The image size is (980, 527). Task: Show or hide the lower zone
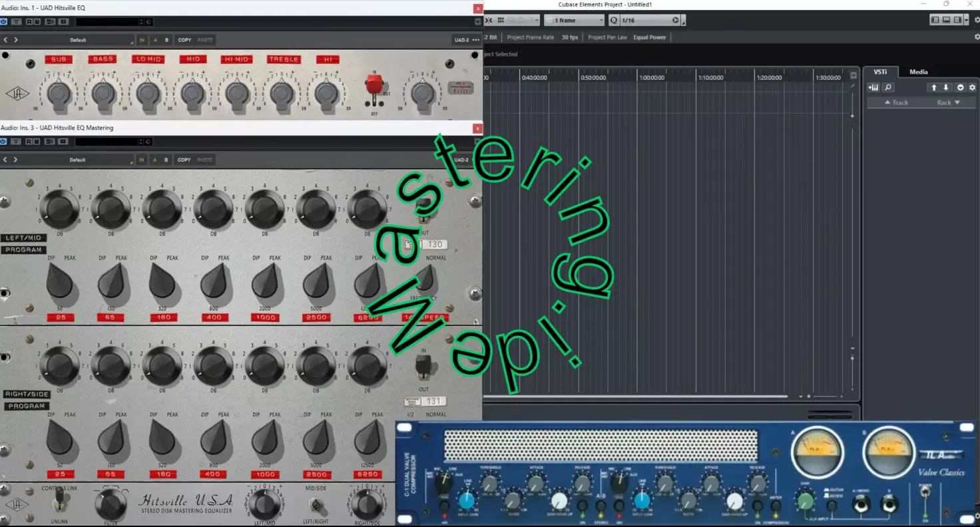pos(946,20)
